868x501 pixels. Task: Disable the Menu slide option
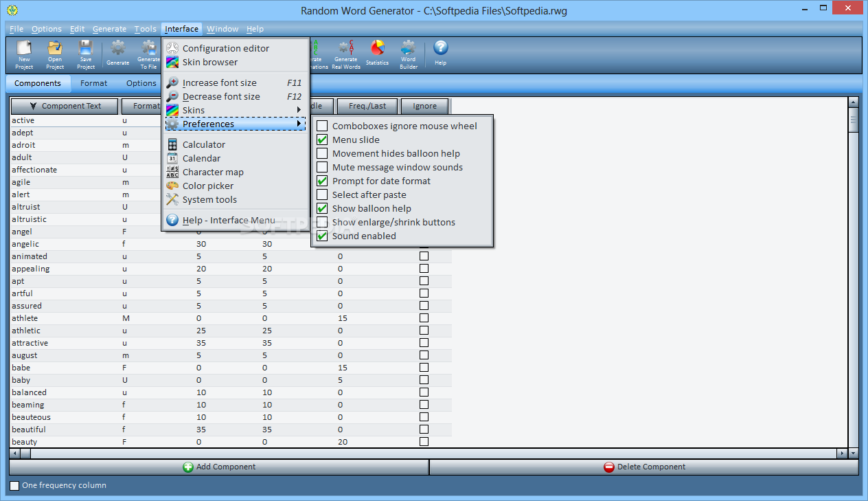(x=322, y=140)
